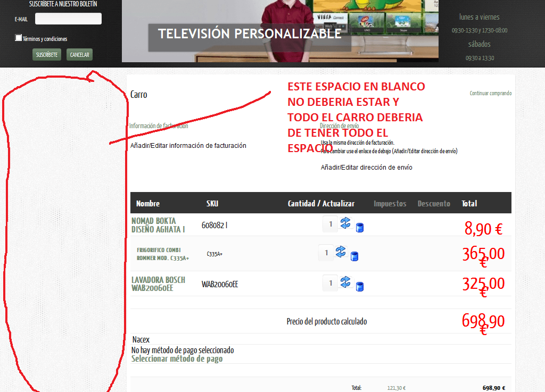The height and width of the screenshot is (392, 545).
Task: Update quantity for FRIGORIFICO COMBI row
Action: 341,252
